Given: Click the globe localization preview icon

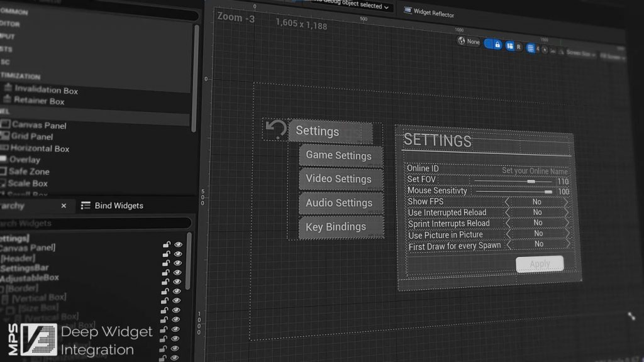Looking at the screenshot, I should point(462,41).
